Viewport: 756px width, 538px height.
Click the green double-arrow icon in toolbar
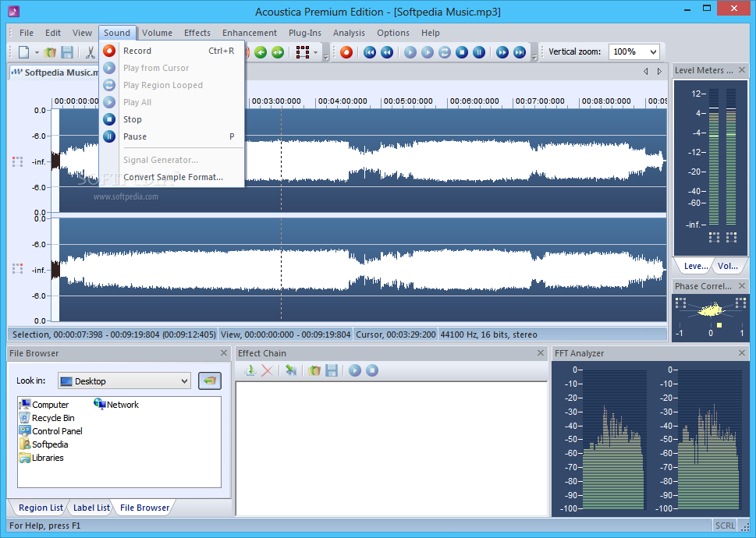(x=278, y=52)
